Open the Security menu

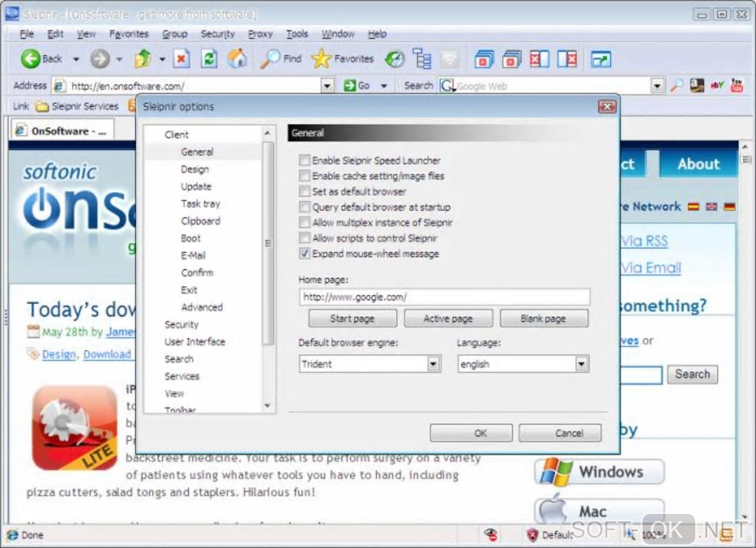tap(217, 34)
